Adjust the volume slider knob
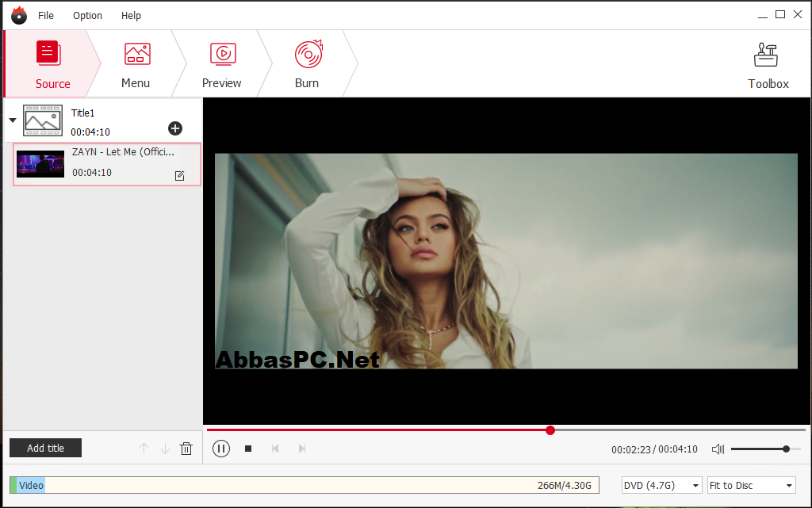Image resolution: width=812 pixels, height=508 pixels. pyautogui.click(x=786, y=449)
